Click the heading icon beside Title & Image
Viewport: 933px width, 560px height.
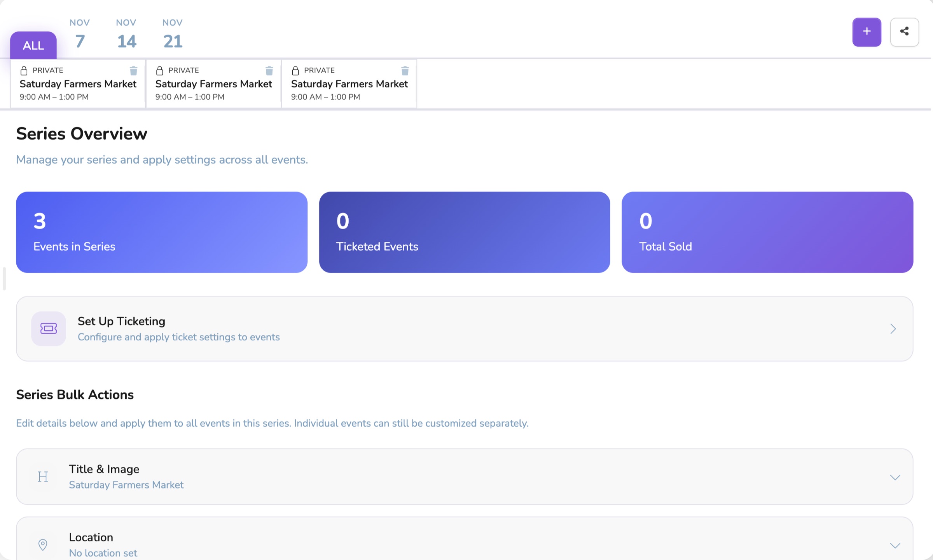43,476
